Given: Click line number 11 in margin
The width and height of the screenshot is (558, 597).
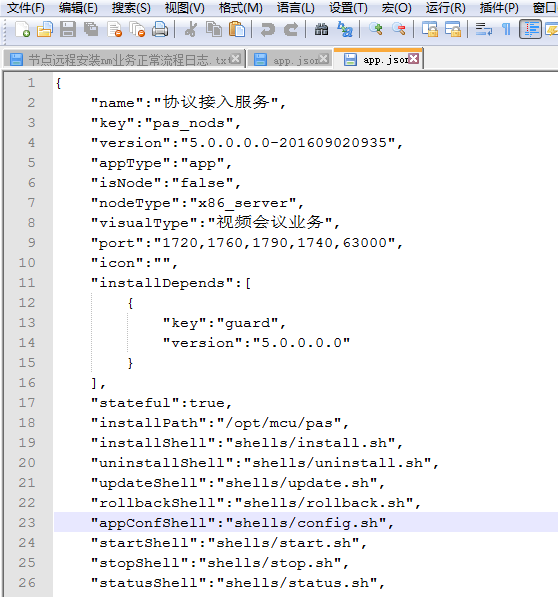Looking at the screenshot, I should (x=27, y=283).
